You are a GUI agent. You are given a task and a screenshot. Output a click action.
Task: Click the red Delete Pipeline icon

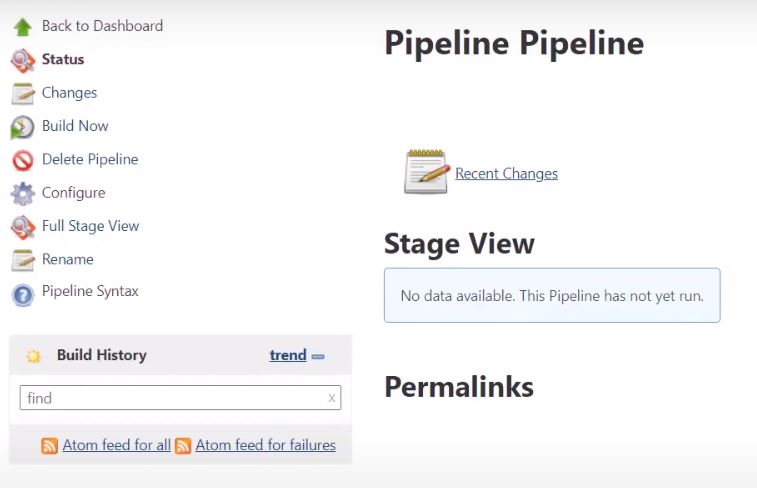(22, 160)
